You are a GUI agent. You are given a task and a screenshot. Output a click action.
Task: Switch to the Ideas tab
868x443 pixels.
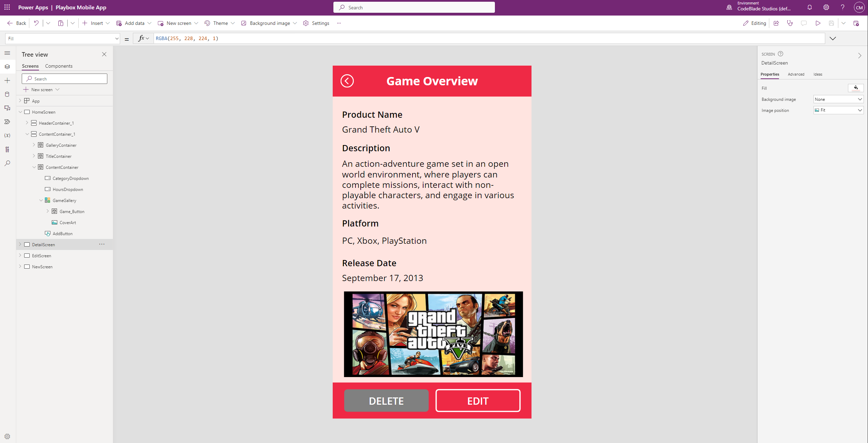pyautogui.click(x=818, y=74)
